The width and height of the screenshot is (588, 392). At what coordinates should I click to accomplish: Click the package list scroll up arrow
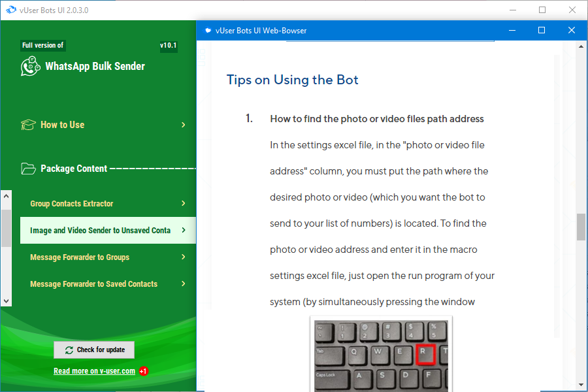pyautogui.click(x=6, y=196)
